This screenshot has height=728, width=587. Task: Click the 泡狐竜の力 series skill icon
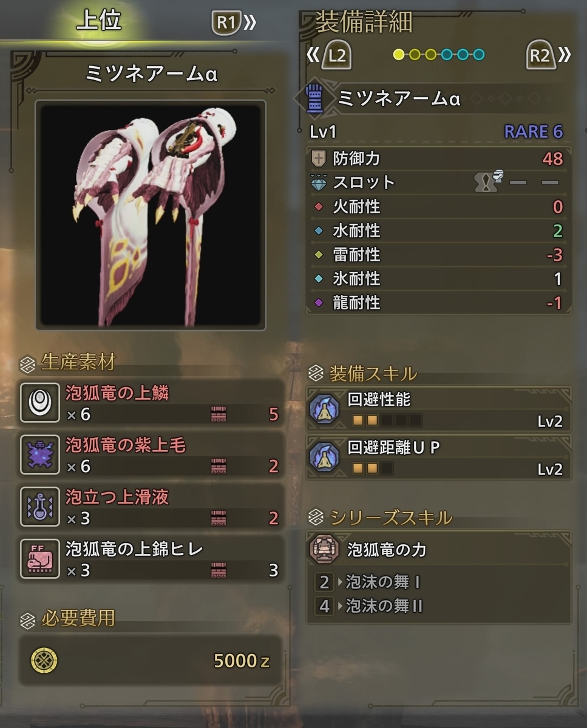pos(325,549)
